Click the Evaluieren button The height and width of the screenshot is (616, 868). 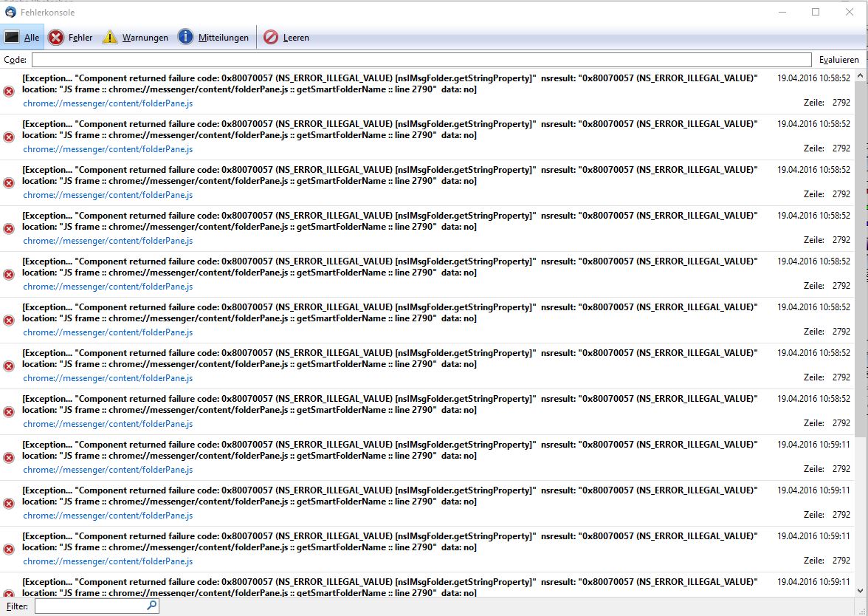pos(838,60)
